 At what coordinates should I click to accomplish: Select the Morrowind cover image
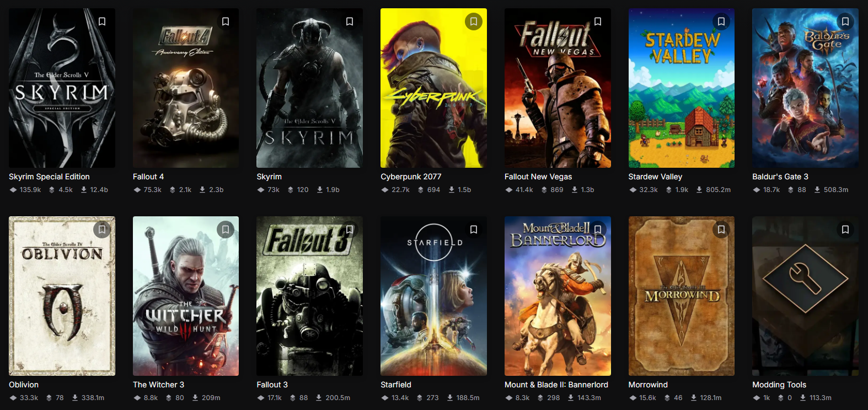(x=682, y=296)
